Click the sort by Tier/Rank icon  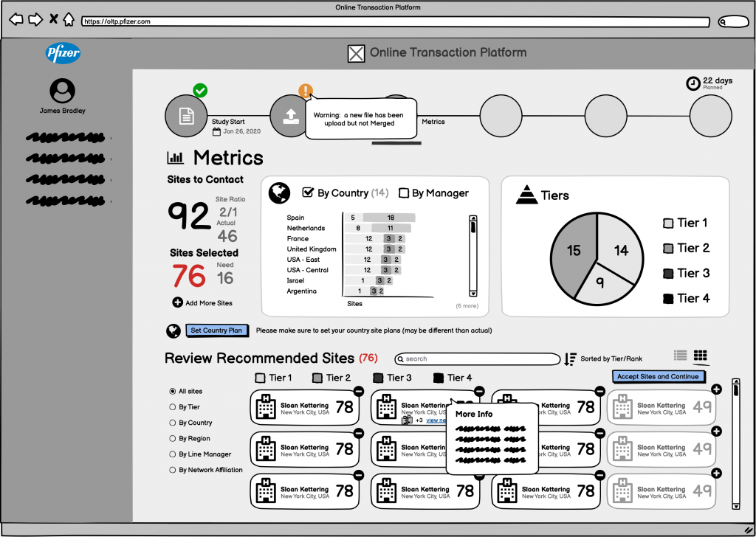click(x=570, y=359)
